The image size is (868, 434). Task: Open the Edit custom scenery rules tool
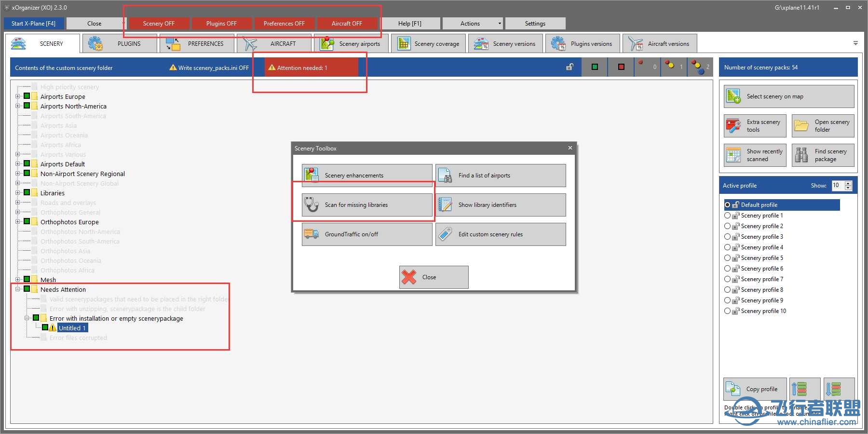[501, 234]
